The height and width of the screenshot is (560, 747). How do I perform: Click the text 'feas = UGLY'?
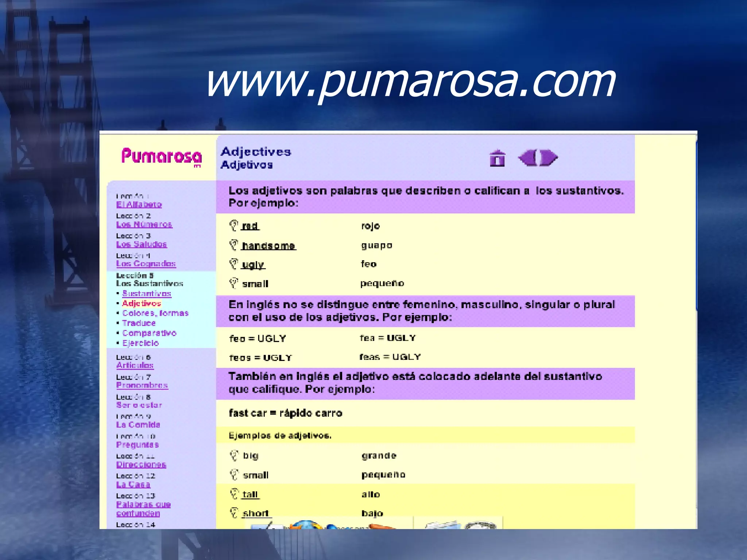[390, 357]
